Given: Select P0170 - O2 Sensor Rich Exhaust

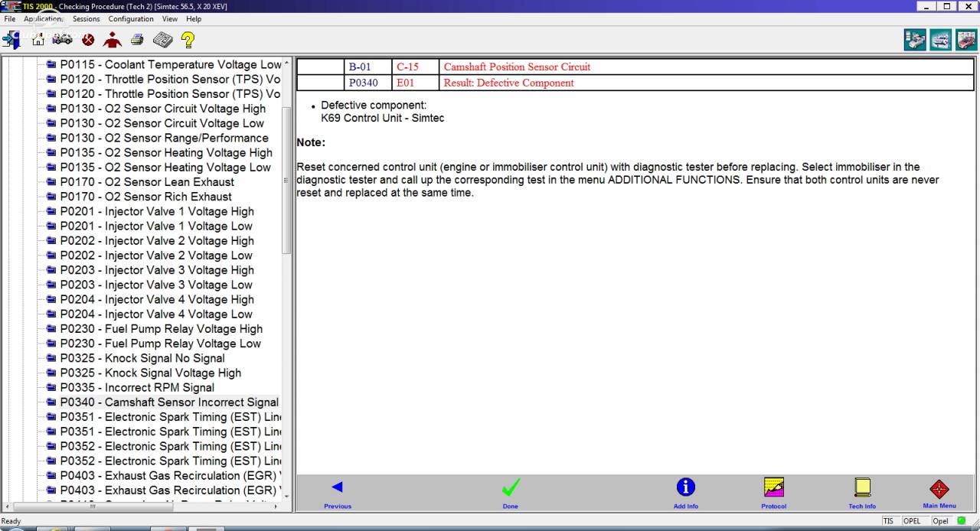Looking at the screenshot, I should [146, 197].
